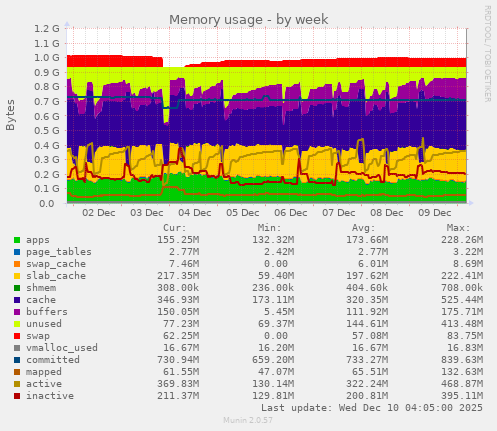Click the lime unused legend swatch

(x=17, y=324)
